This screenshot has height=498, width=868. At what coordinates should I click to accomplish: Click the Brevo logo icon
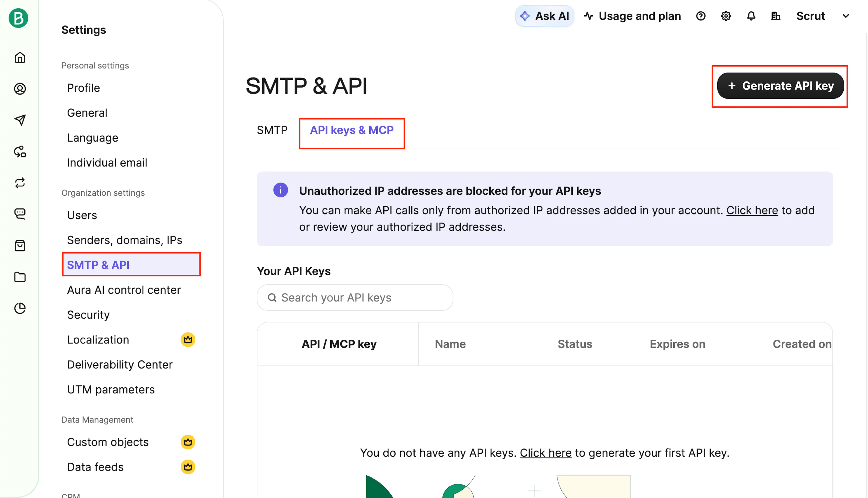(19, 18)
